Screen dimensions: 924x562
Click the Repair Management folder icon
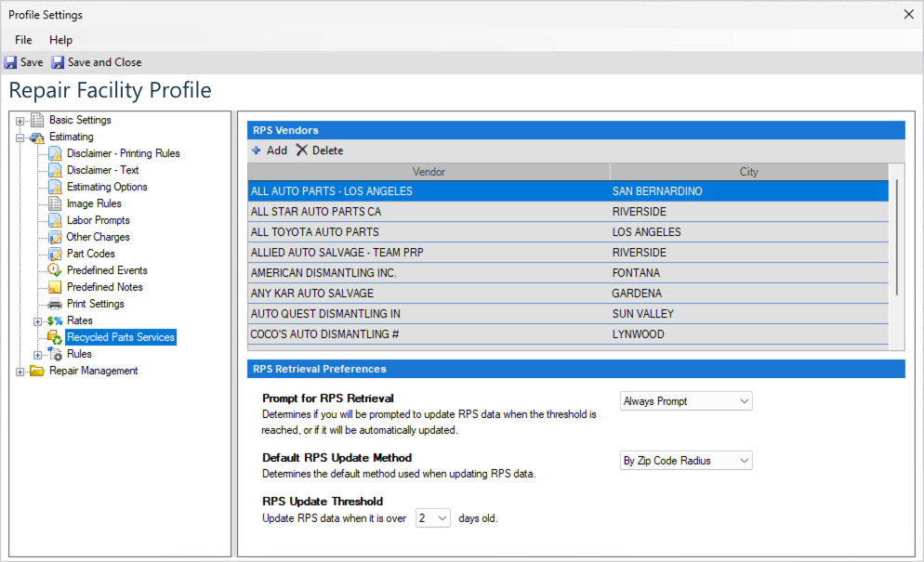point(37,372)
